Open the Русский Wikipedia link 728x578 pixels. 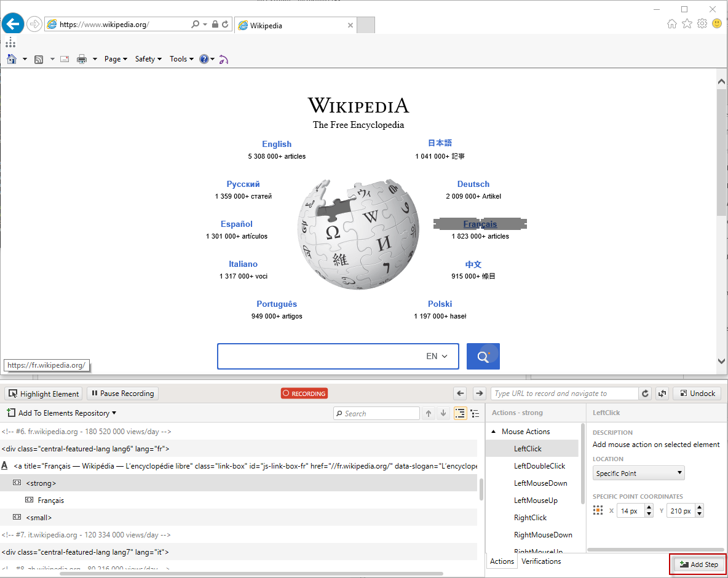(243, 184)
